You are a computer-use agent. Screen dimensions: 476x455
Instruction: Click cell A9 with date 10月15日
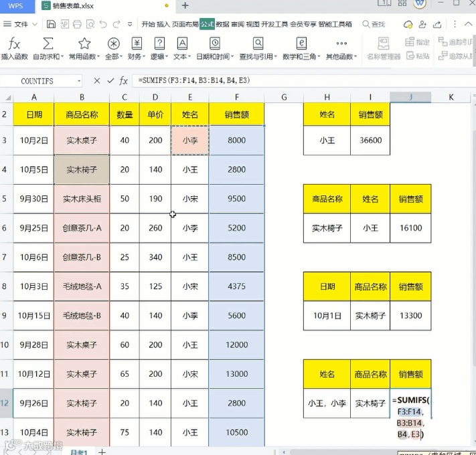(33, 315)
